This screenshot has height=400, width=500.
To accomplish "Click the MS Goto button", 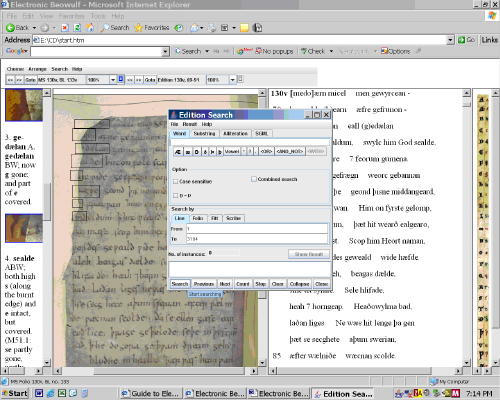I will click(x=30, y=80).
